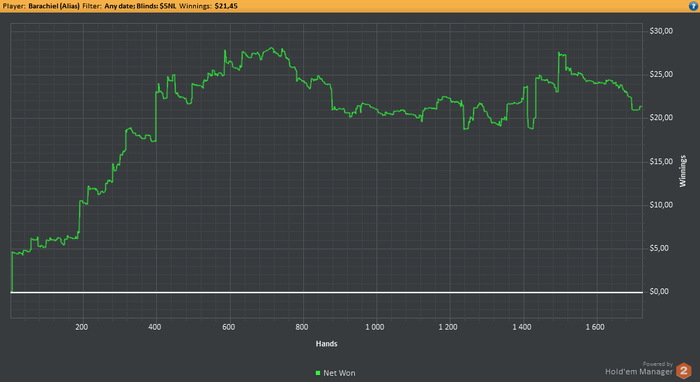Click the '$5,00' y-axis label
This screenshot has width=700, height=382.
pyautogui.click(x=659, y=248)
